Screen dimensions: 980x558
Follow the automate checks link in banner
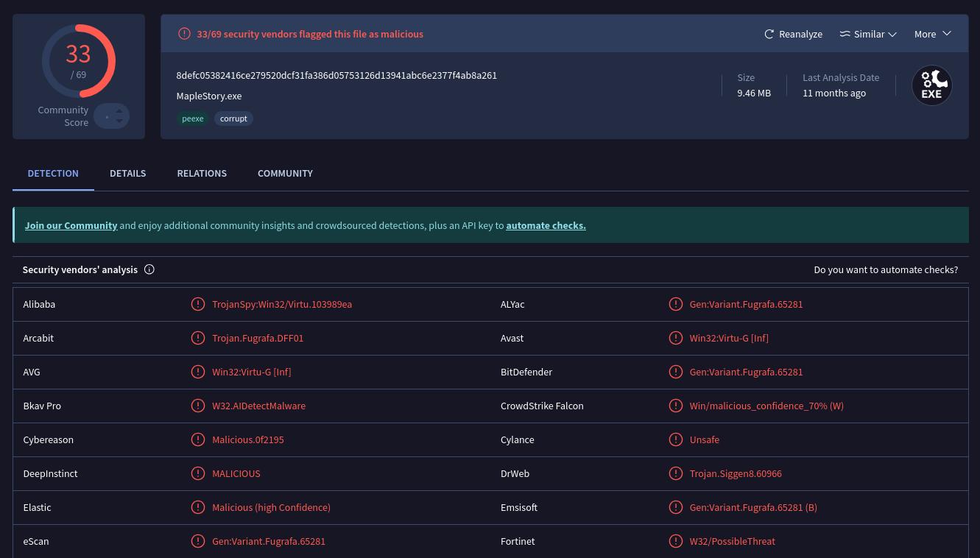tap(546, 226)
